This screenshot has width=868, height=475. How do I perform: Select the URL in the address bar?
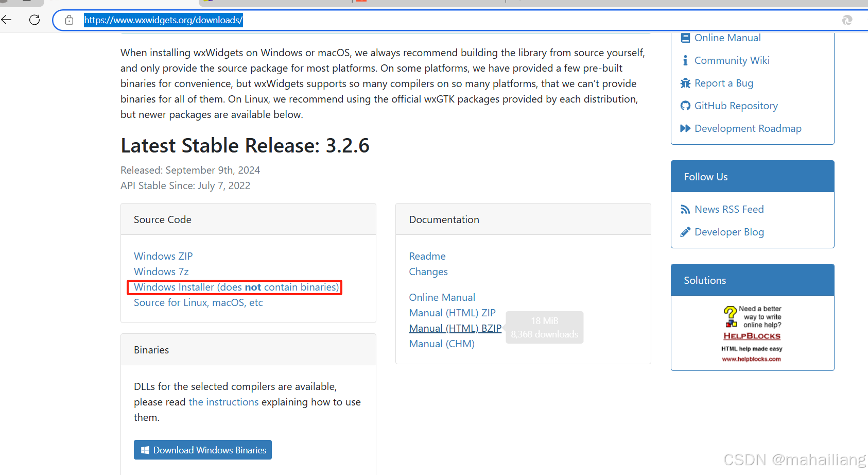click(163, 20)
